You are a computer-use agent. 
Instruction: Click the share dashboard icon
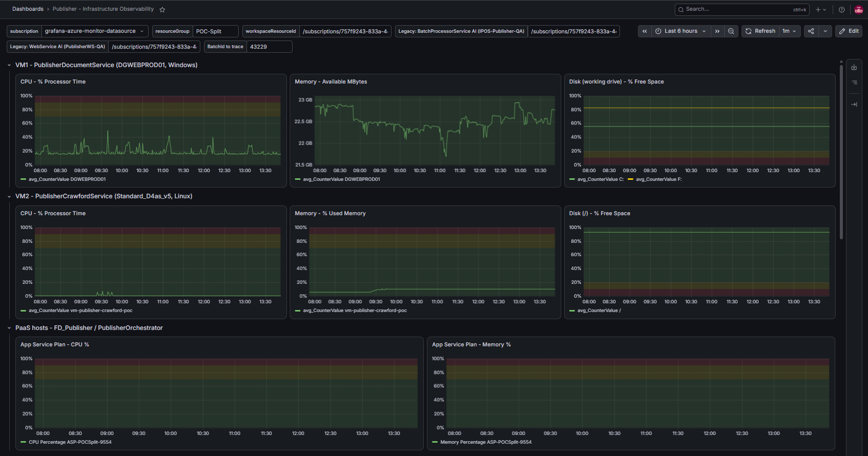811,31
